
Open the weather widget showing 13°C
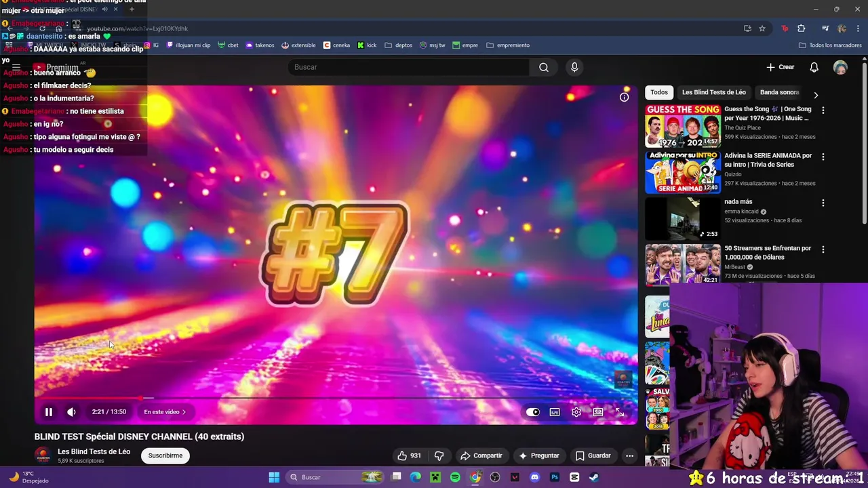pos(28,477)
